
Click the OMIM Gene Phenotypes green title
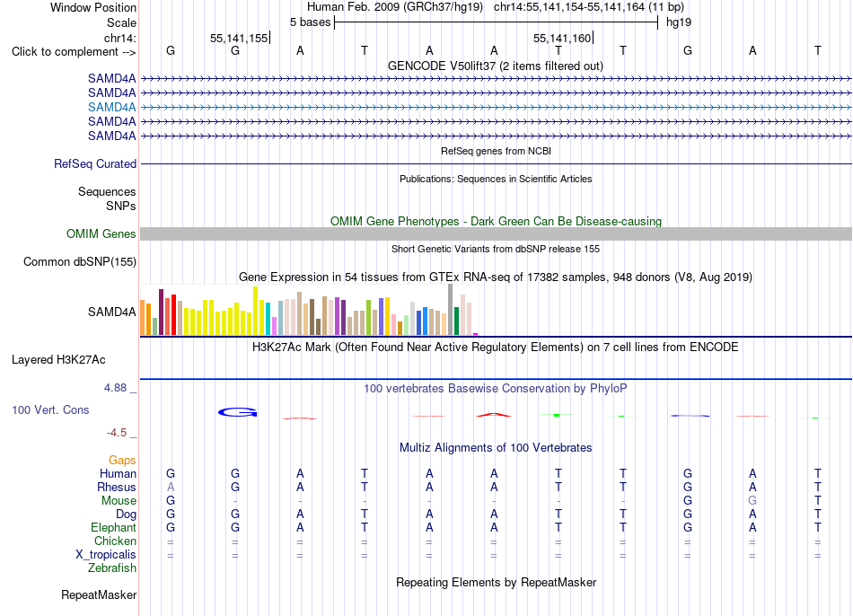click(x=496, y=222)
